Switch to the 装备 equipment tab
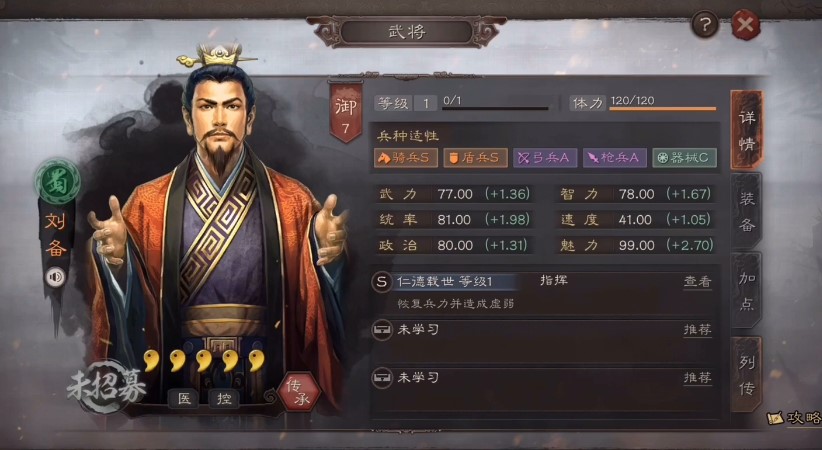The width and height of the screenshot is (822, 450). (x=747, y=211)
